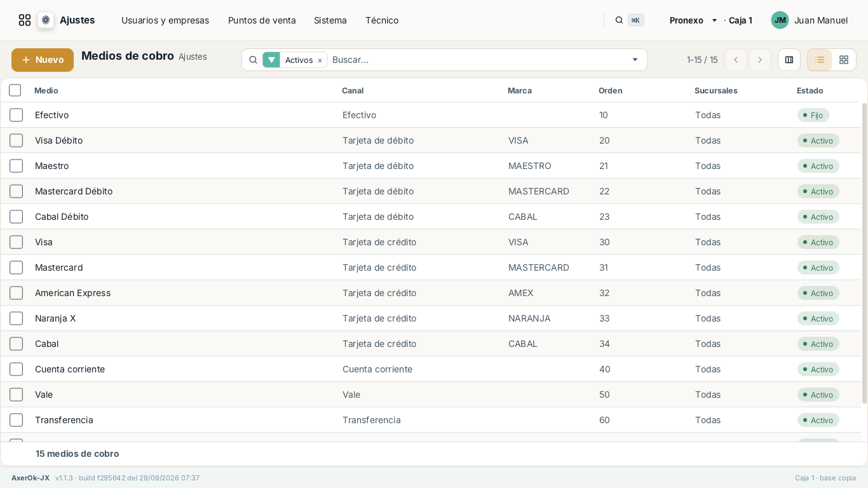Open the apps grid launcher icon
The height and width of the screenshot is (488, 868).
(x=25, y=20)
